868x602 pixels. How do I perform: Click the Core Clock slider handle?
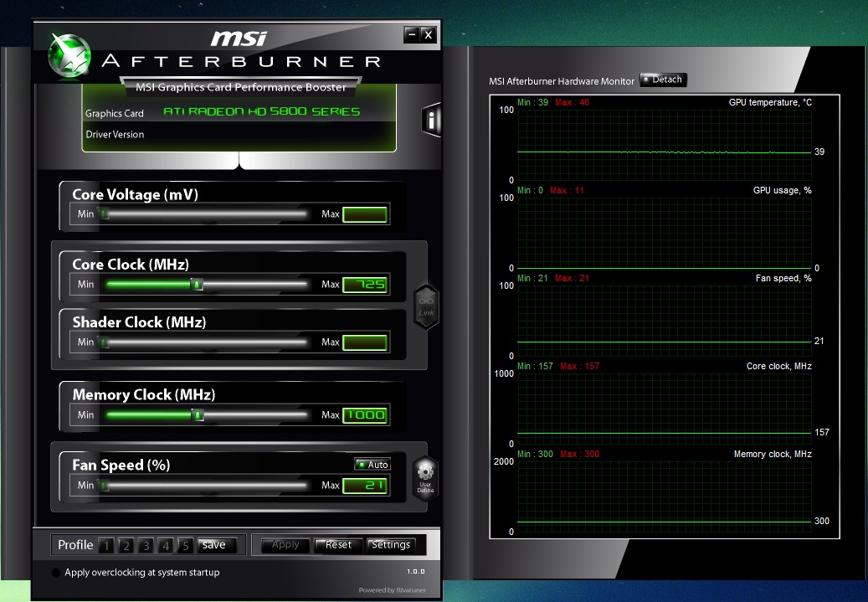click(x=197, y=285)
